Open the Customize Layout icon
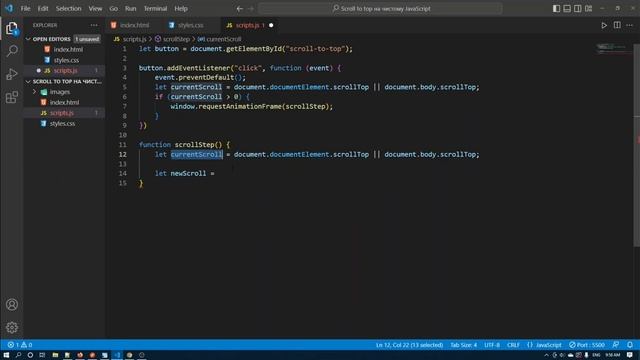 (x=589, y=9)
